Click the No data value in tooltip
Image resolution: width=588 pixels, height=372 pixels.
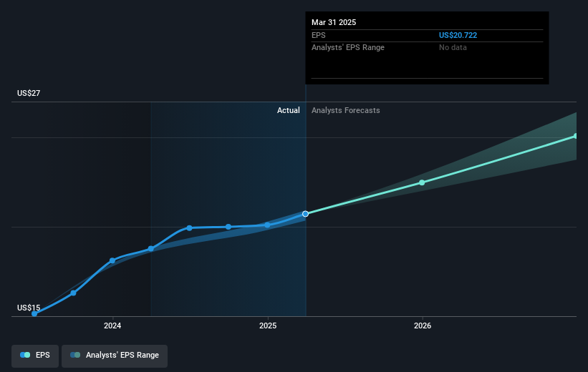[x=453, y=48]
